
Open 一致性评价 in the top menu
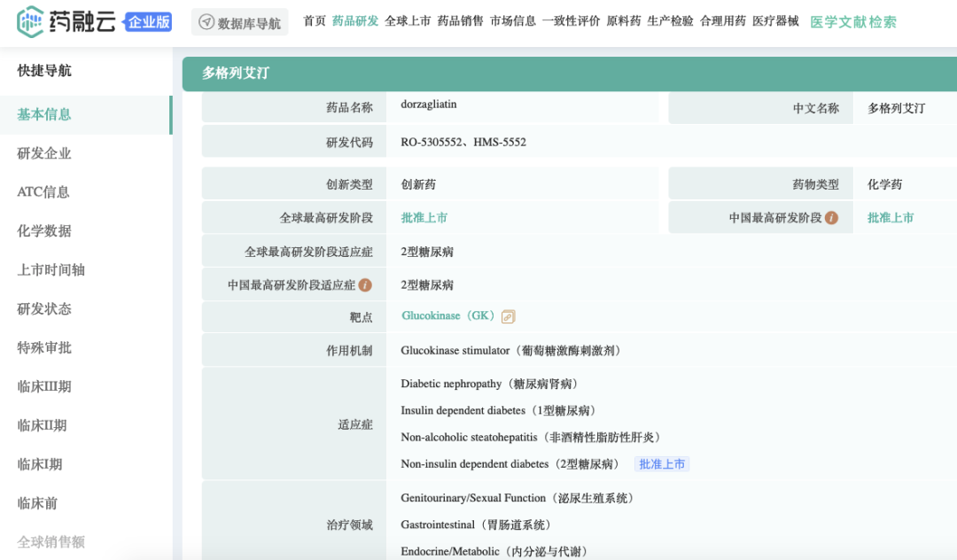click(x=571, y=21)
